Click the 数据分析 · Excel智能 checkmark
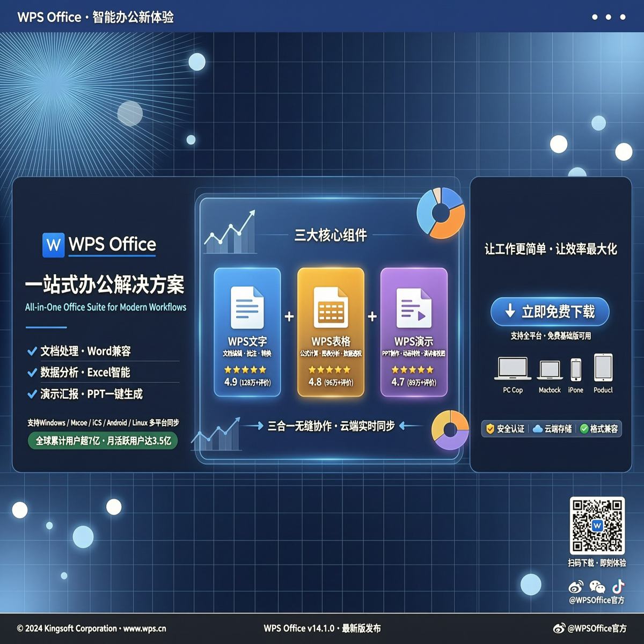Image resolution: width=644 pixels, height=644 pixels. pyautogui.click(x=32, y=372)
